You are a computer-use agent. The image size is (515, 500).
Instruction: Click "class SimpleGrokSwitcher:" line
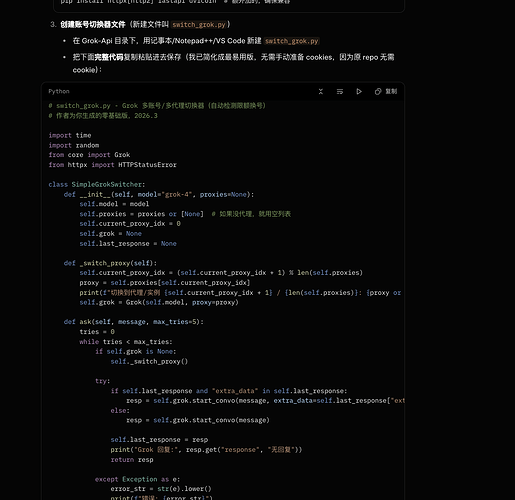(x=97, y=184)
